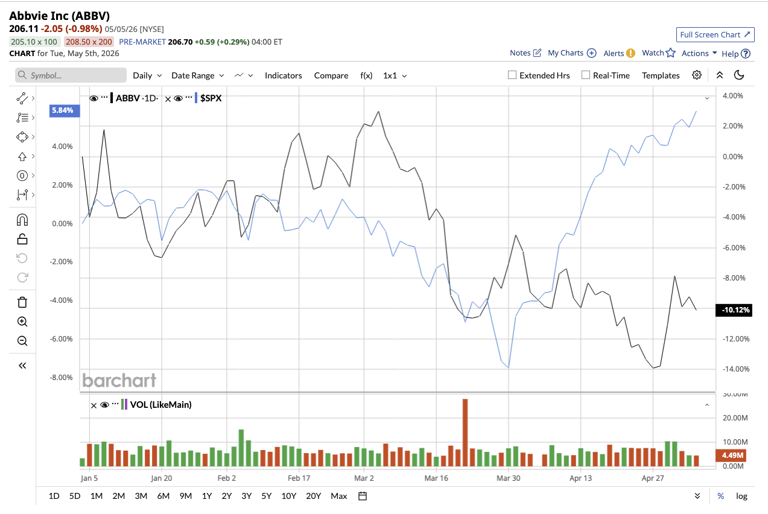Open the Actions dropdown menu

point(699,53)
